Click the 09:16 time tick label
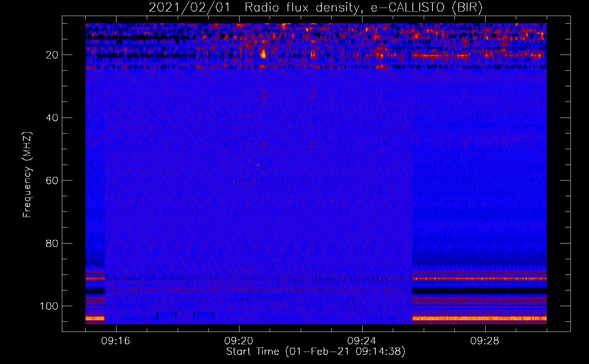Viewport: 589px width, 364px height. point(116,341)
